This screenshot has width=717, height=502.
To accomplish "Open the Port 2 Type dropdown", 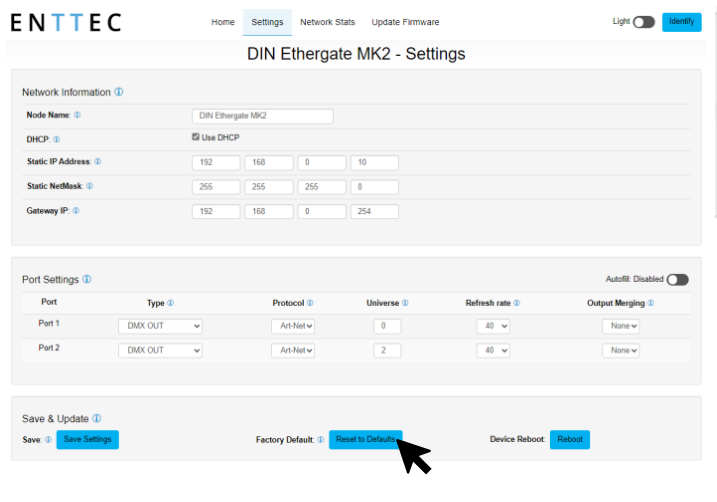I will point(161,350).
